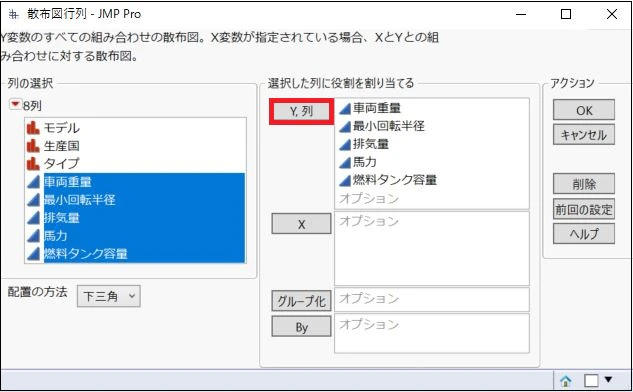Click the scatterplot matrix title bar icon
The image size is (633, 392).
pos(13,15)
